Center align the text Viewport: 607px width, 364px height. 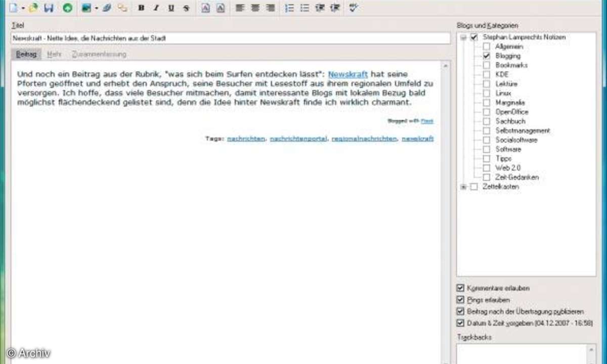tap(255, 8)
